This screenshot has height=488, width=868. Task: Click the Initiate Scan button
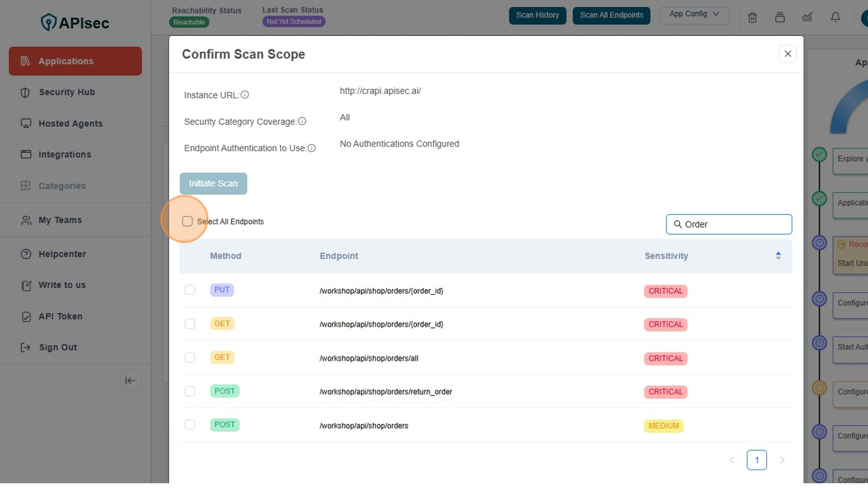coord(213,184)
